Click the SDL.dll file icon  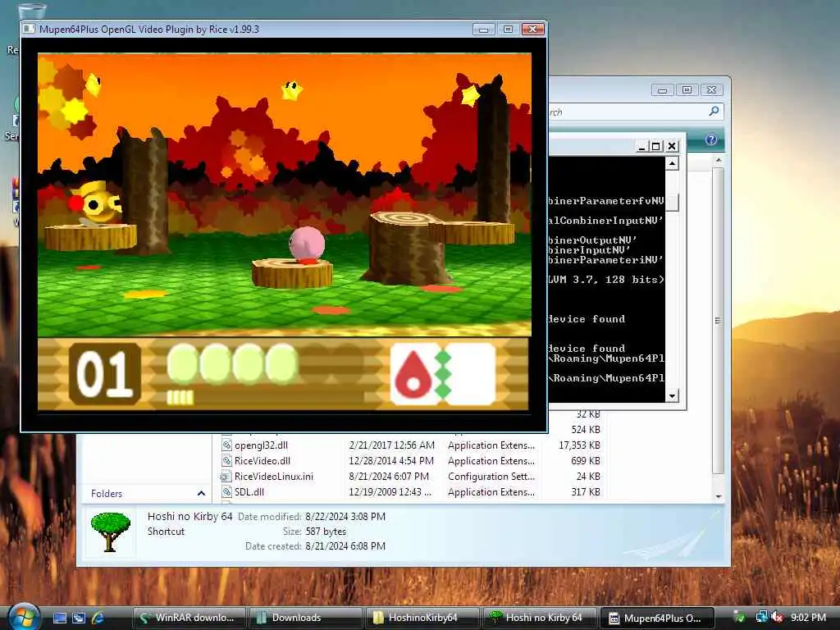point(226,492)
